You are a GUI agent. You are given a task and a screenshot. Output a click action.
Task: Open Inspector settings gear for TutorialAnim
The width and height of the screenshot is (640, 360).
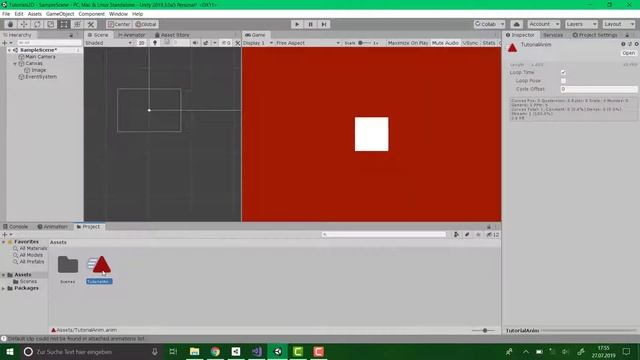[636, 44]
